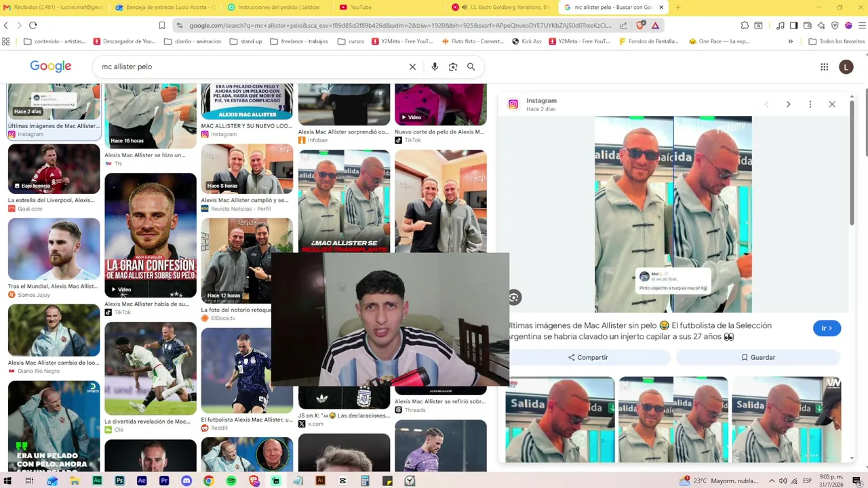The height and width of the screenshot is (488, 868).
Task: Go to the Google homepage logo
Action: click(x=51, y=66)
